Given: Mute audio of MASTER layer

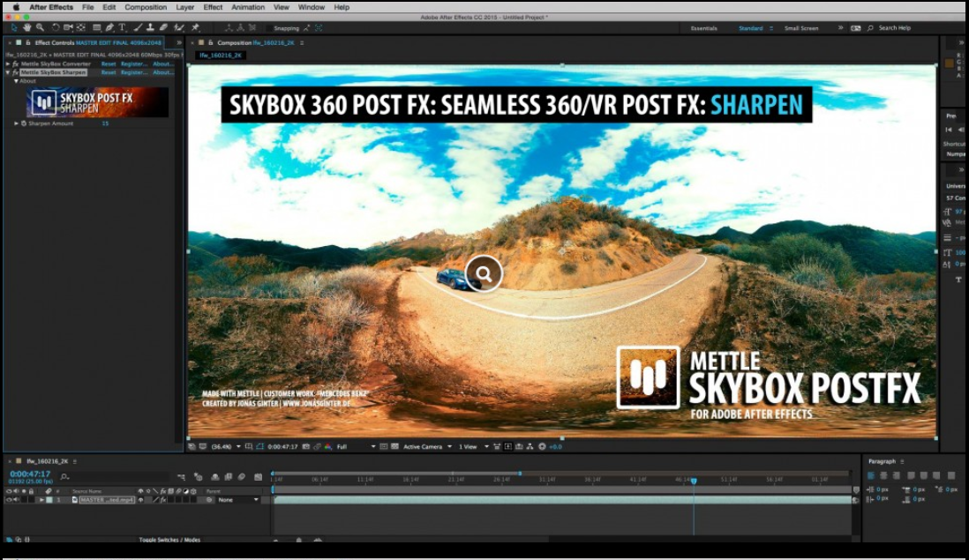Looking at the screenshot, I should tap(16, 499).
